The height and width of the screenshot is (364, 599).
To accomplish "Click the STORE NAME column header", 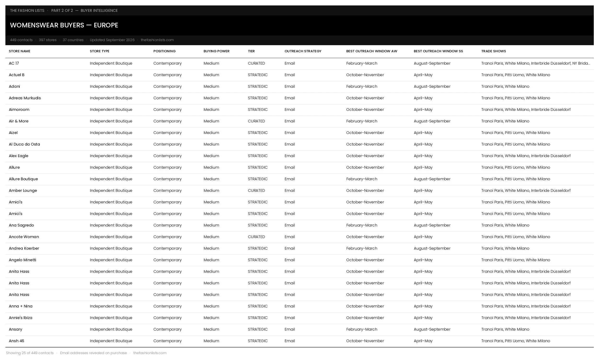I will 19,51.
